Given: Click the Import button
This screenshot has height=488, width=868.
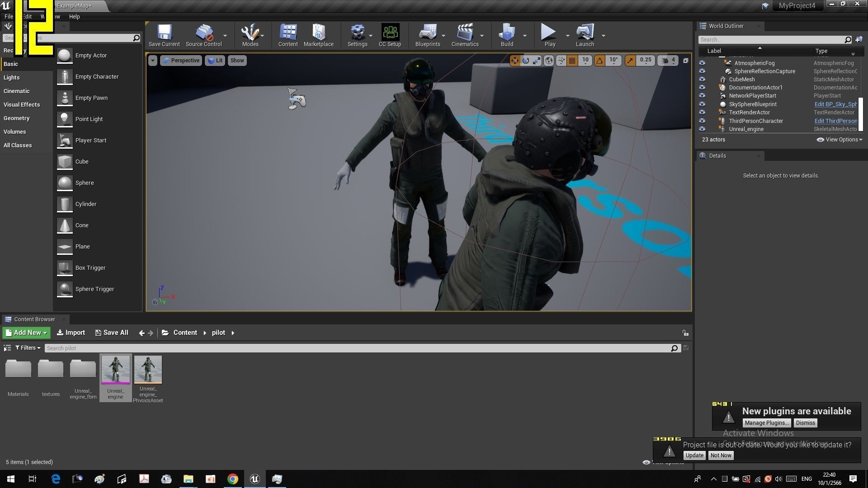Looking at the screenshot, I should tap(71, 333).
